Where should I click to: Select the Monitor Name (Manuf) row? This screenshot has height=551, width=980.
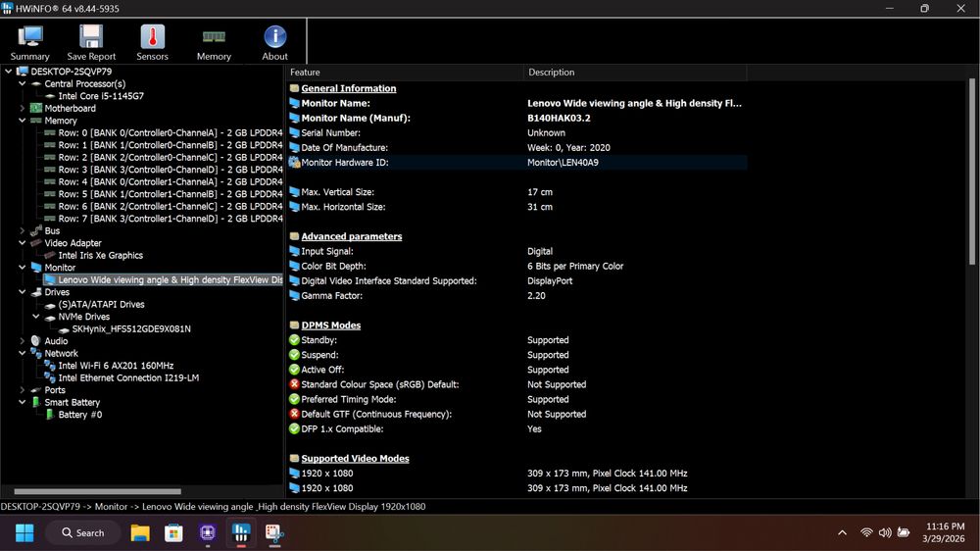pyautogui.click(x=517, y=118)
